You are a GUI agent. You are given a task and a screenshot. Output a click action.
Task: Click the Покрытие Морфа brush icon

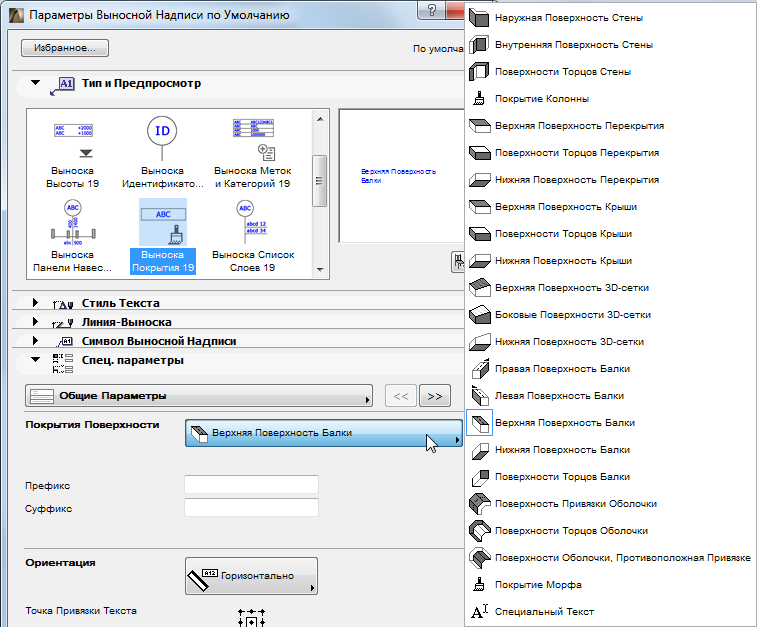479,585
